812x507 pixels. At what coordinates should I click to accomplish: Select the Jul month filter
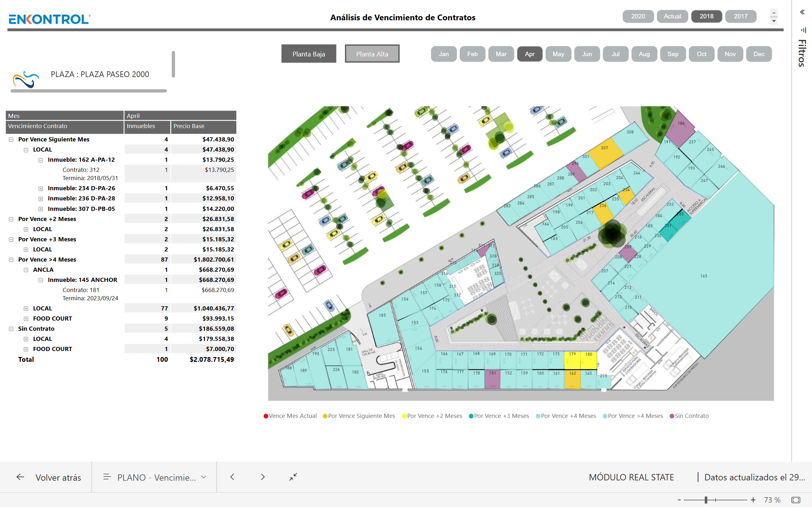tap(616, 54)
